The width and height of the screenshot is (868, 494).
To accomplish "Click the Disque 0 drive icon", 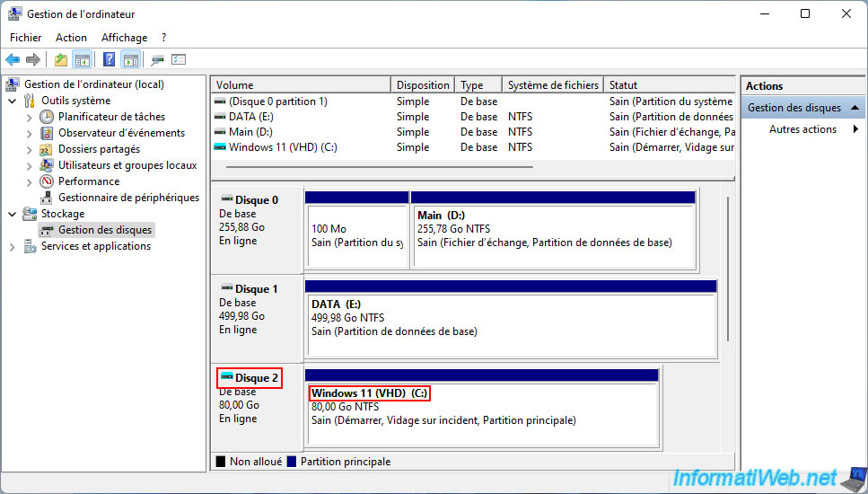I will [x=226, y=198].
